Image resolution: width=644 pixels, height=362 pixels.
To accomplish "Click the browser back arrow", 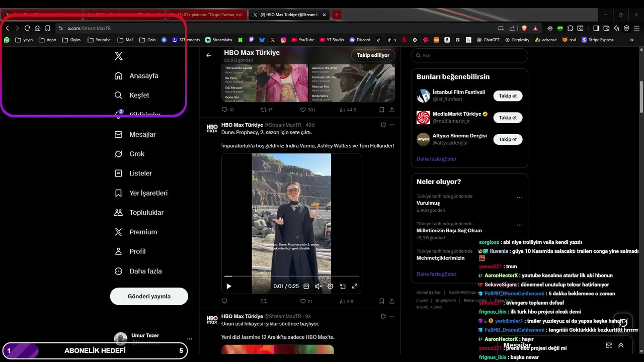I will click(7, 28).
